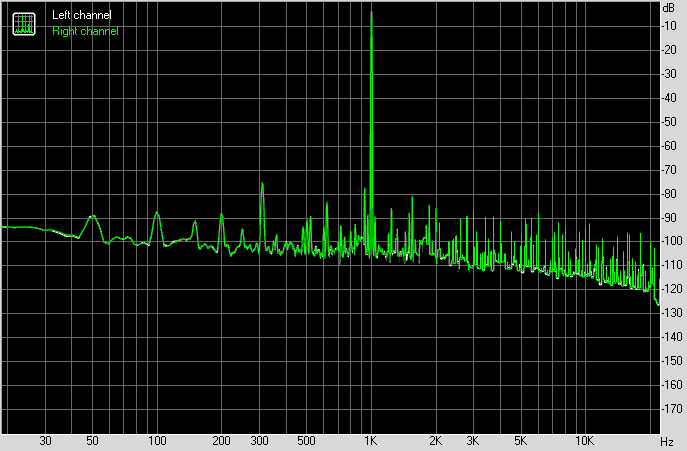Click the '-20' dB scale label

[x=669, y=50]
